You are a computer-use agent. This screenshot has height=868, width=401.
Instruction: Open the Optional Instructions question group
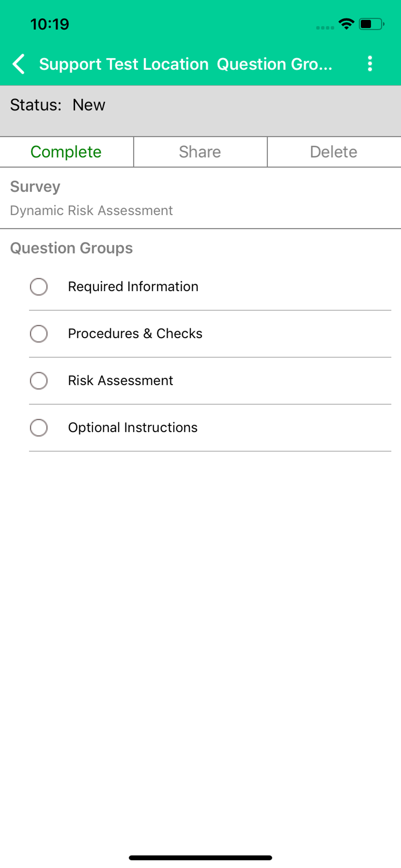point(210,428)
